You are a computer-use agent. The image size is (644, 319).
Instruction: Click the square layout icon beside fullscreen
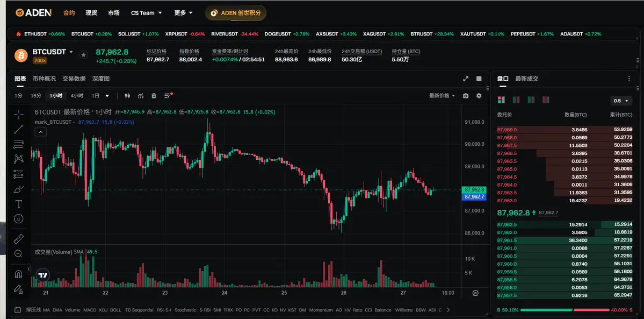click(479, 79)
